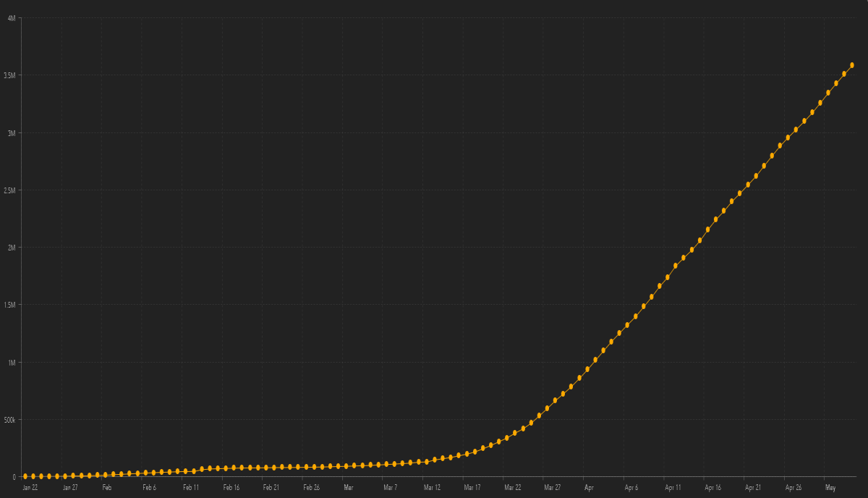
Task: Select the Mar 17 x-axis label
Action: point(472,488)
